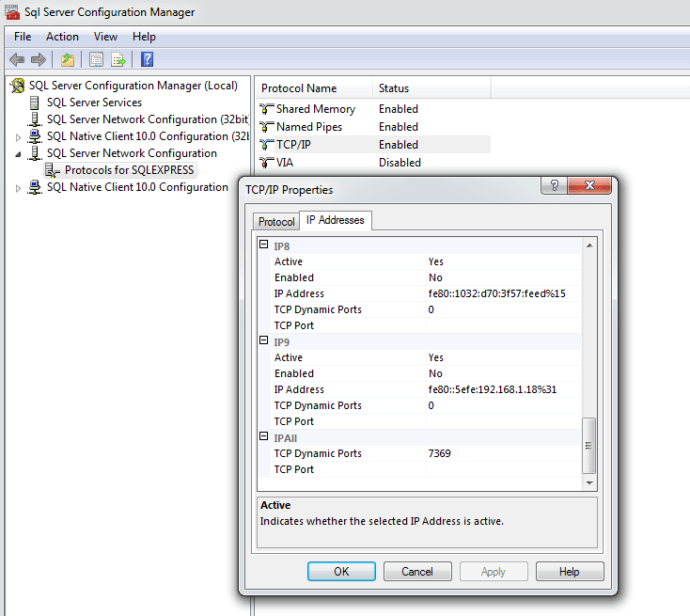
Task: Click the IPAll TCP Port value field
Action: tap(504, 469)
